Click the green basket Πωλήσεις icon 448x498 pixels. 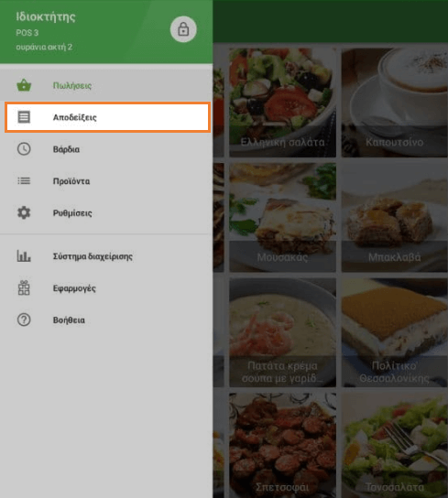pyautogui.click(x=24, y=85)
